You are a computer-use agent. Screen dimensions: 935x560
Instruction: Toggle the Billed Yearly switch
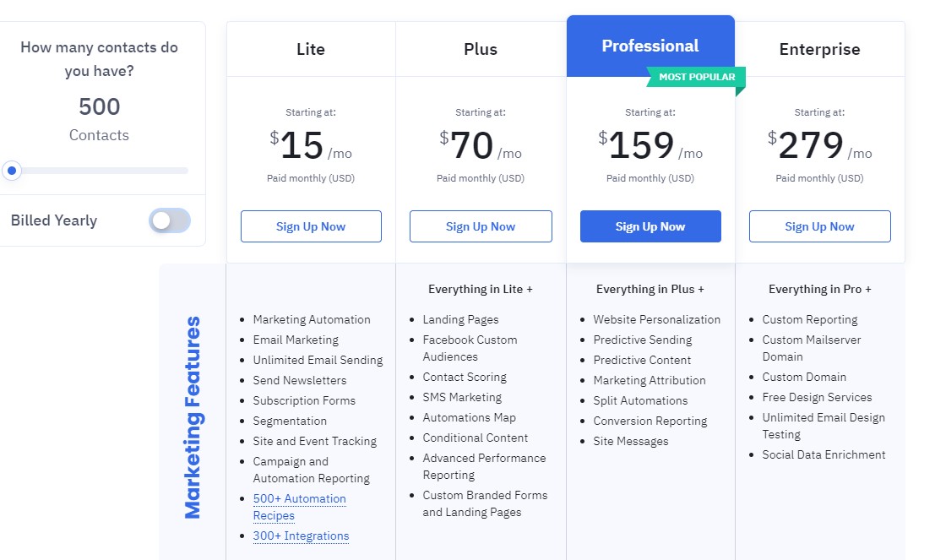tap(170, 220)
